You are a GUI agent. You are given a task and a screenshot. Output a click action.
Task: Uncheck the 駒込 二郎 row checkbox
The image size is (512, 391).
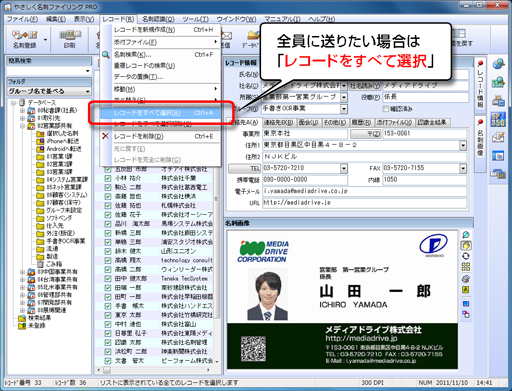pos(108,187)
